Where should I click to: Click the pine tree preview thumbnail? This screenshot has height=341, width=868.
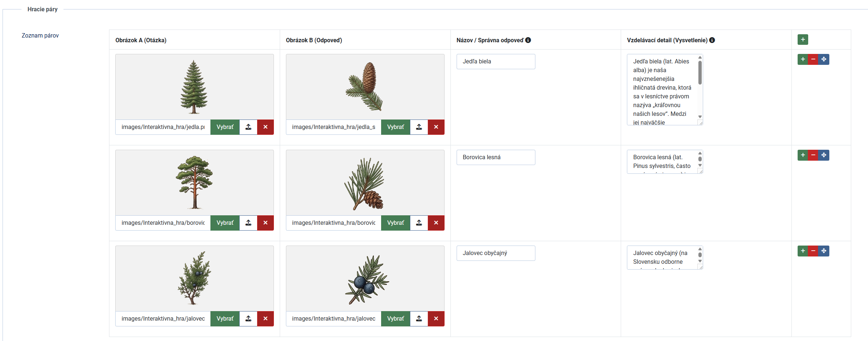point(194,183)
